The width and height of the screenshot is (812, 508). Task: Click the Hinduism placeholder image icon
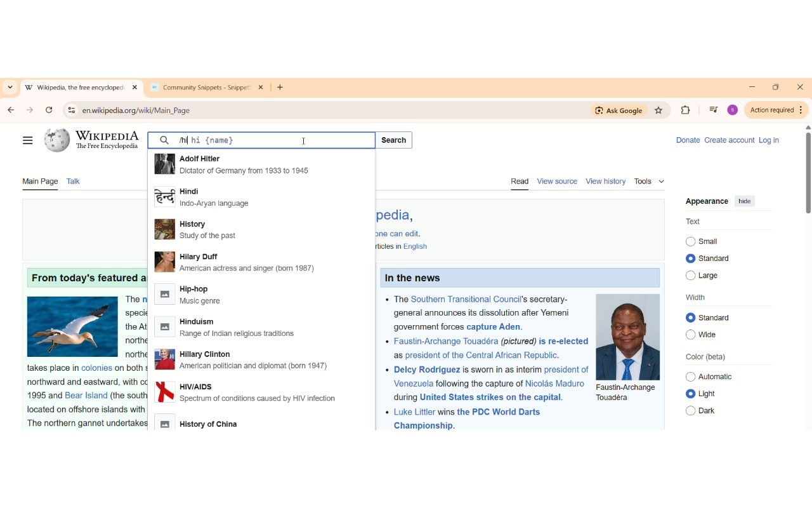coord(165,327)
